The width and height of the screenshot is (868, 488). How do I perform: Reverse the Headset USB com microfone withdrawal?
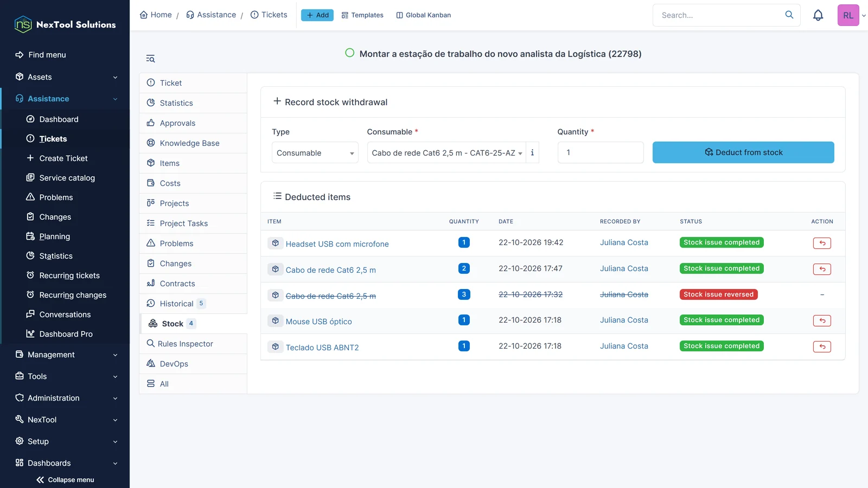tap(822, 243)
